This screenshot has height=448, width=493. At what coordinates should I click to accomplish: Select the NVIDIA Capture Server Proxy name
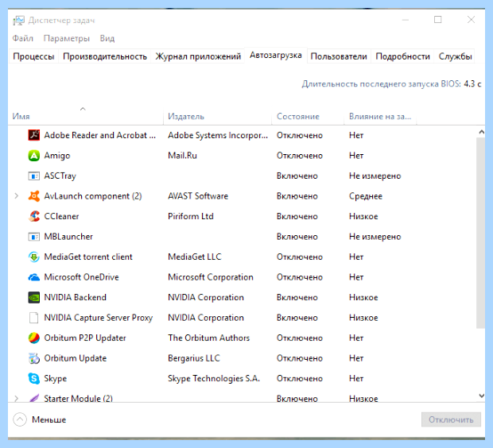click(x=99, y=318)
